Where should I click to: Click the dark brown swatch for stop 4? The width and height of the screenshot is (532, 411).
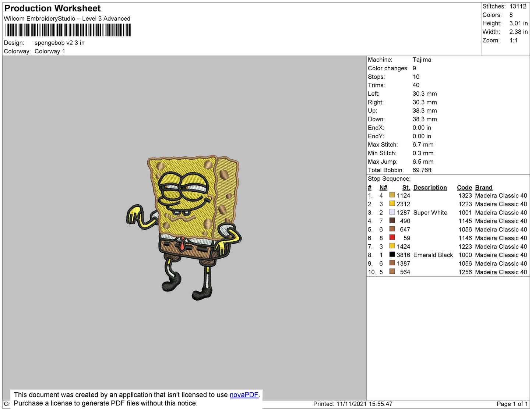click(x=392, y=221)
